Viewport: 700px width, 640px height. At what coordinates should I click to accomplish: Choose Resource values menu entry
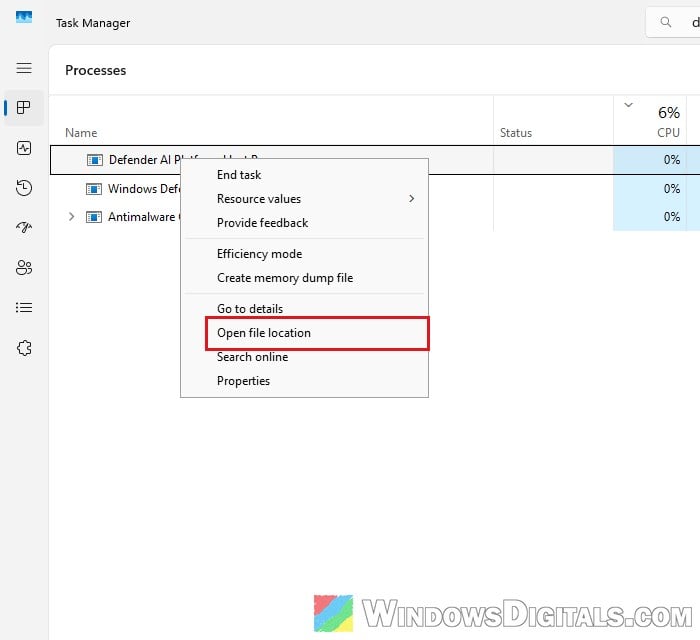point(304,199)
